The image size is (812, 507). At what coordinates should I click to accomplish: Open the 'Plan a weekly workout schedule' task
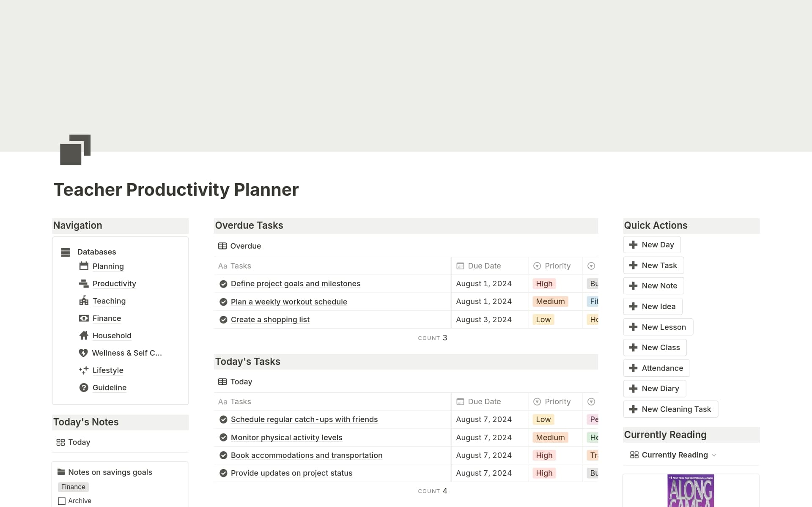pos(288,301)
